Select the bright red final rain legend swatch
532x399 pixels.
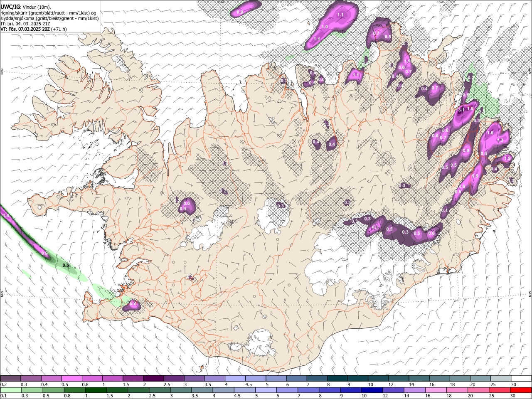pyautogui.click(x=521, y=390)
